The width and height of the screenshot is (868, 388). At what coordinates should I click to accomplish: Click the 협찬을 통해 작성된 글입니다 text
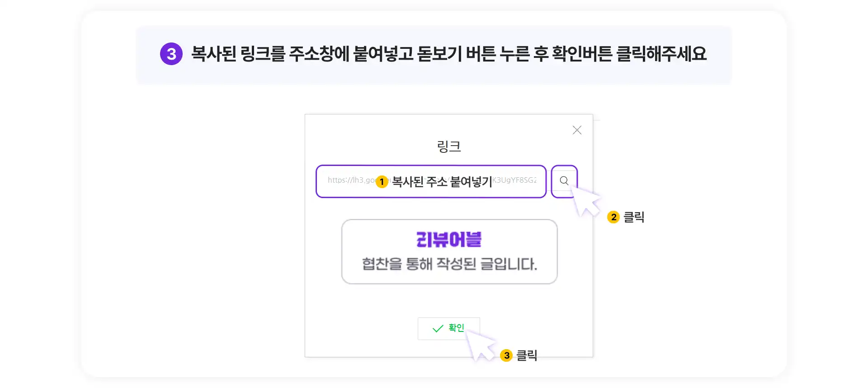coord(449,264)
